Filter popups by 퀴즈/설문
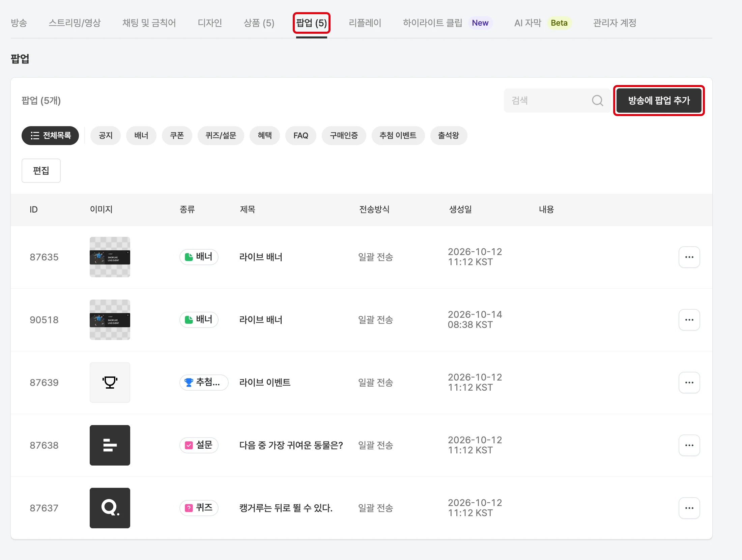Screen dimensions: 742x560 click(x=221, y=136)
